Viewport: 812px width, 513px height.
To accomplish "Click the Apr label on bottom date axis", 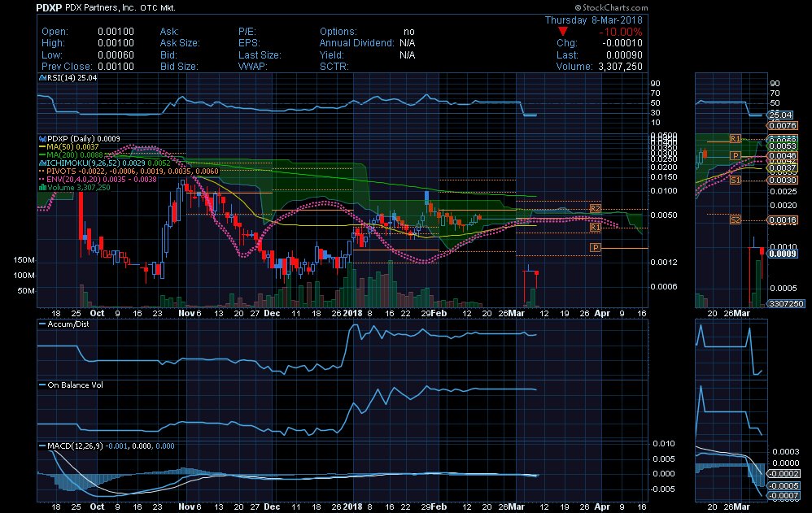I will click(602, 506).
